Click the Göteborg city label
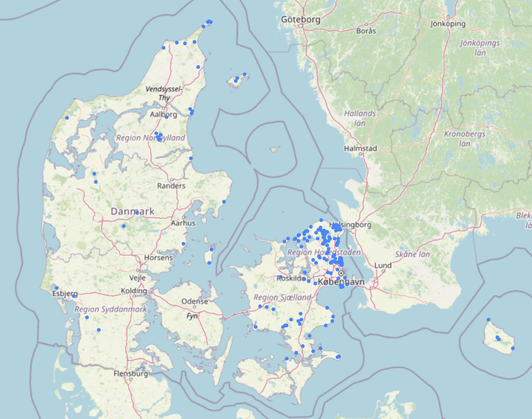532x419 pixels. [300, 20]
